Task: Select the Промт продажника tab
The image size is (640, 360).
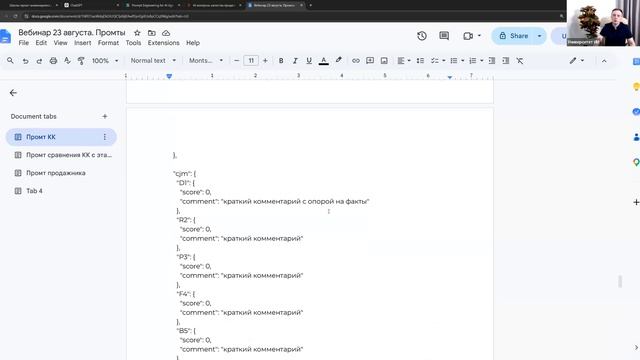Action: pos(61,173)
